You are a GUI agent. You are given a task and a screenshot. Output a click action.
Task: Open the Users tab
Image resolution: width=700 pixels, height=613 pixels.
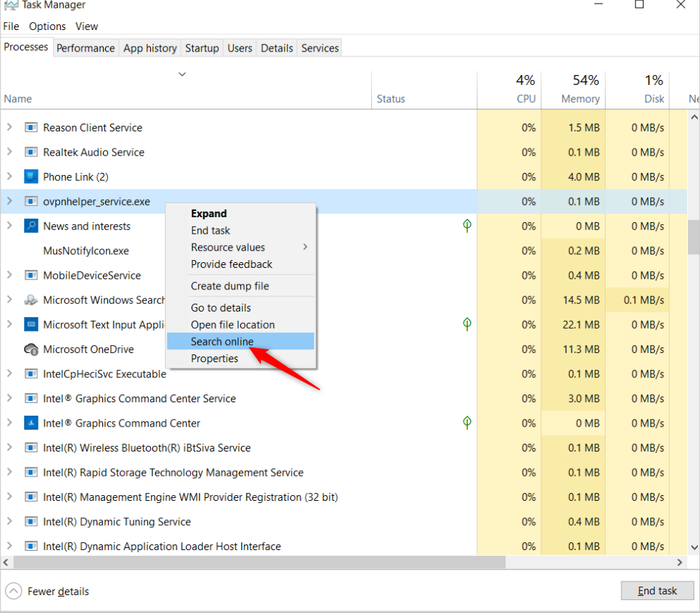point(240,48)
